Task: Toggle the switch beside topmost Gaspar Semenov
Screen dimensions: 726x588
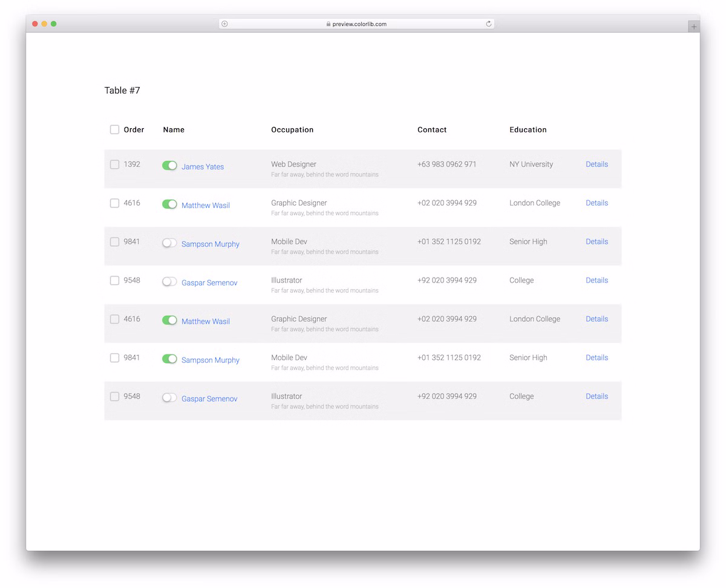Action: (x=169, y=282)
